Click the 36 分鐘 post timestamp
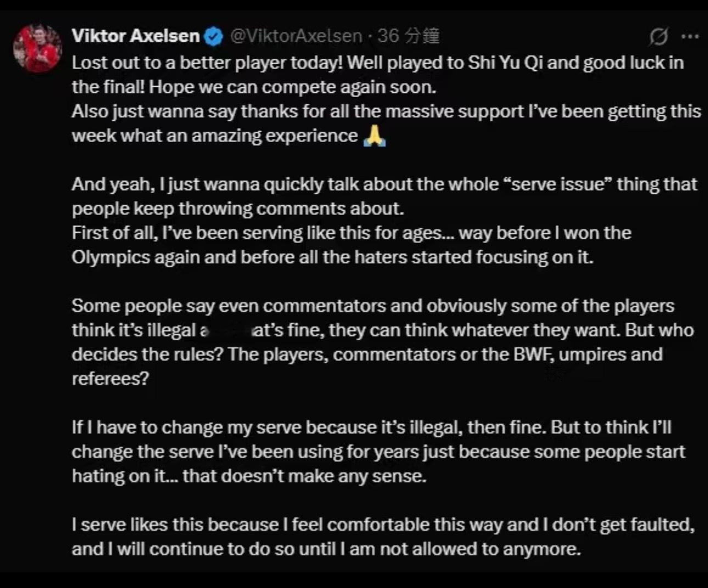 (408, 36)
